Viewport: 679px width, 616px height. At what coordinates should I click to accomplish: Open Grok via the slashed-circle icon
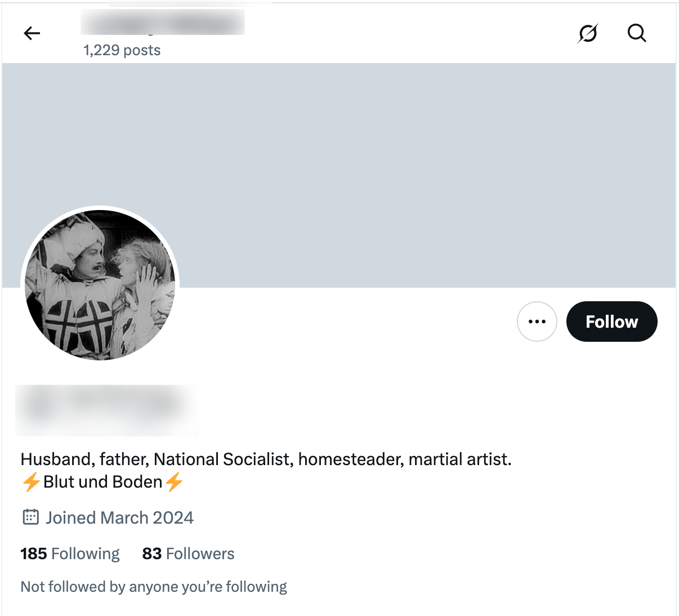(588, 34)
